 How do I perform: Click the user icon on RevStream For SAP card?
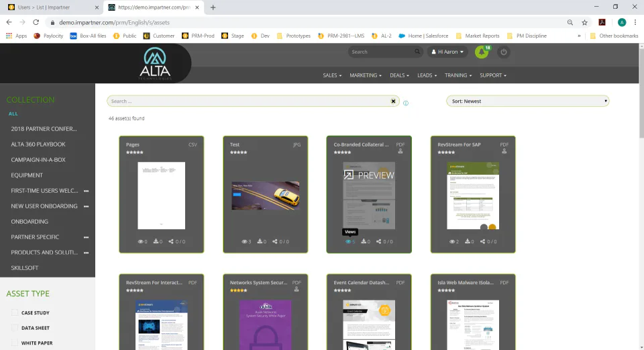pyautogui.click(x=504, y=151)
